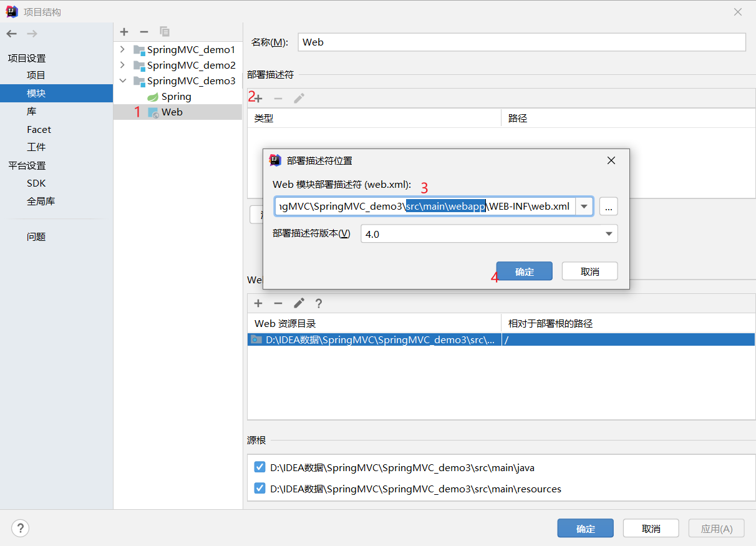Click the edit pencil icon for Web resource directory

tap(298, 303)
